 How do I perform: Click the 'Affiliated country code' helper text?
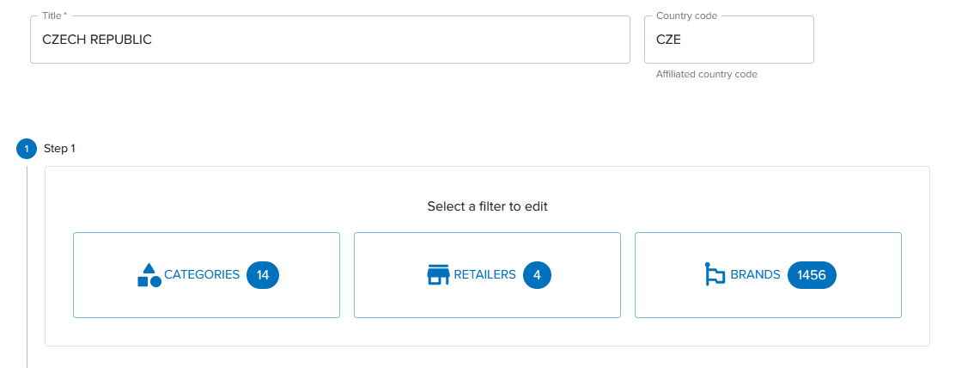(706, 75)
